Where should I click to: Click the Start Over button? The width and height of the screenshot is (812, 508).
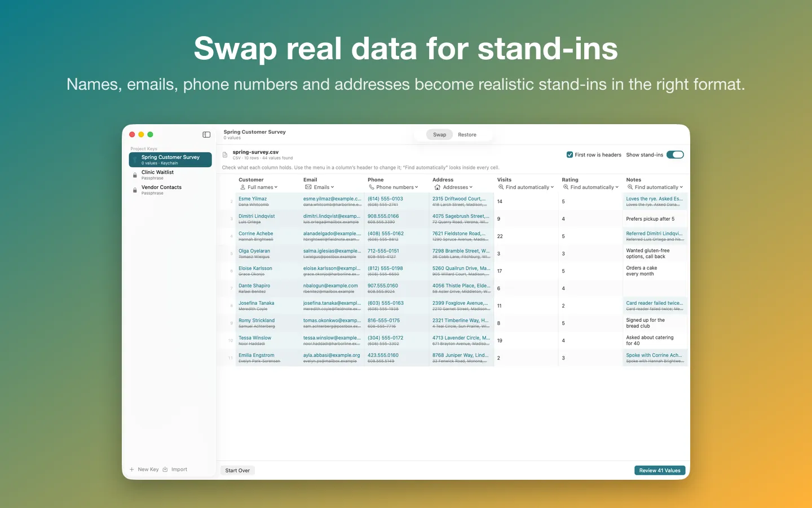click(237, 471)
